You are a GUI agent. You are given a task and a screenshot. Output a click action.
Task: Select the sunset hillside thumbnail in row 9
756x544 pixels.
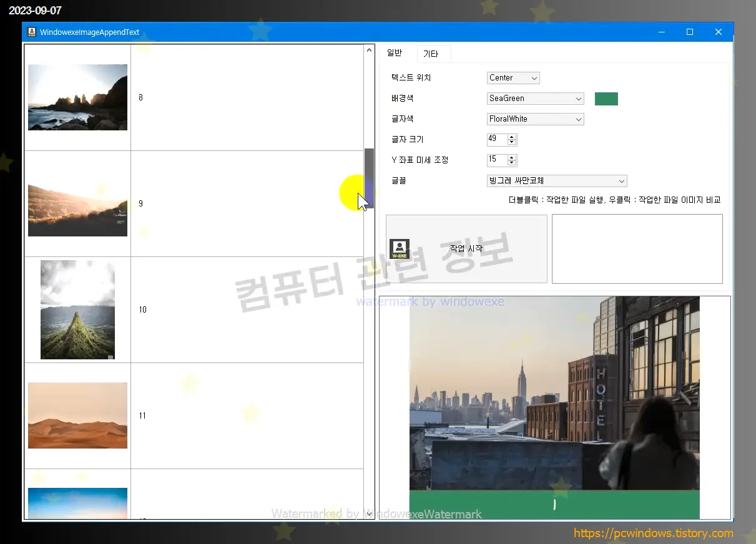point(77,203)
